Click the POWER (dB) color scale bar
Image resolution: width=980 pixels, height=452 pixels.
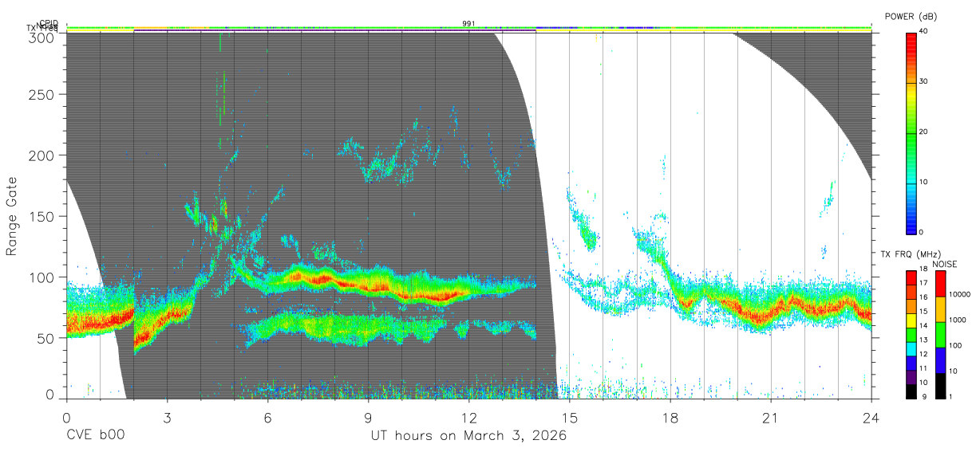(x=911, y=133)
